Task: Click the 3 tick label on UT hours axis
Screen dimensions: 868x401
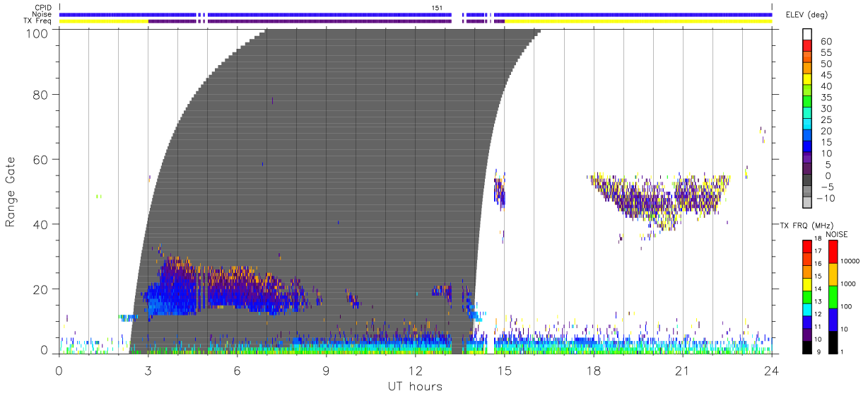Action: [x=148, y=371]
